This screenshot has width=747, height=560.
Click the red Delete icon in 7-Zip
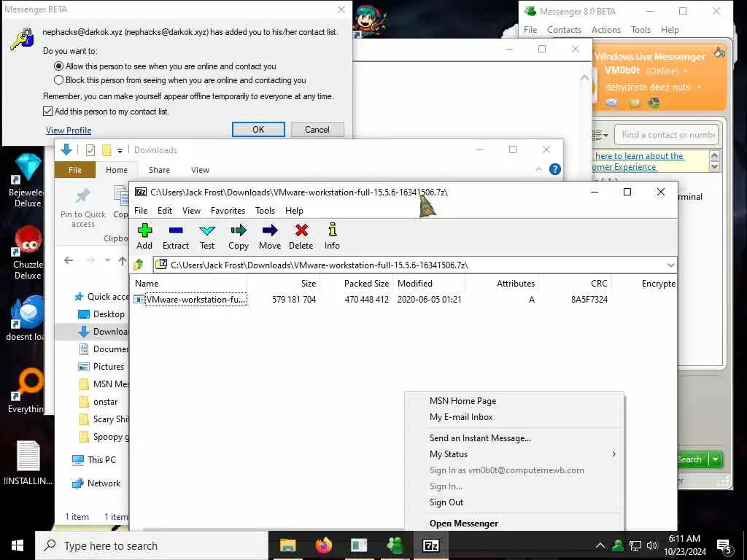[301, 236]
